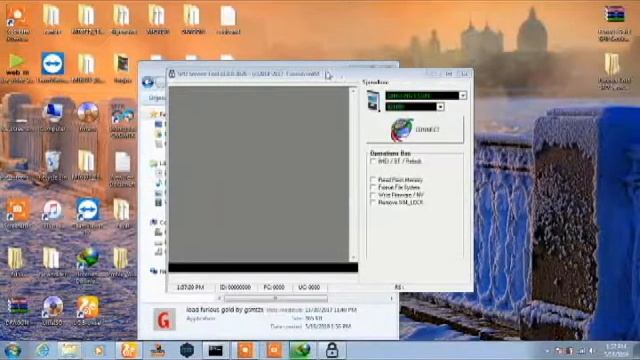Click the phone picture beside the dropdowns
640x360 pixels.
[373, 100]
